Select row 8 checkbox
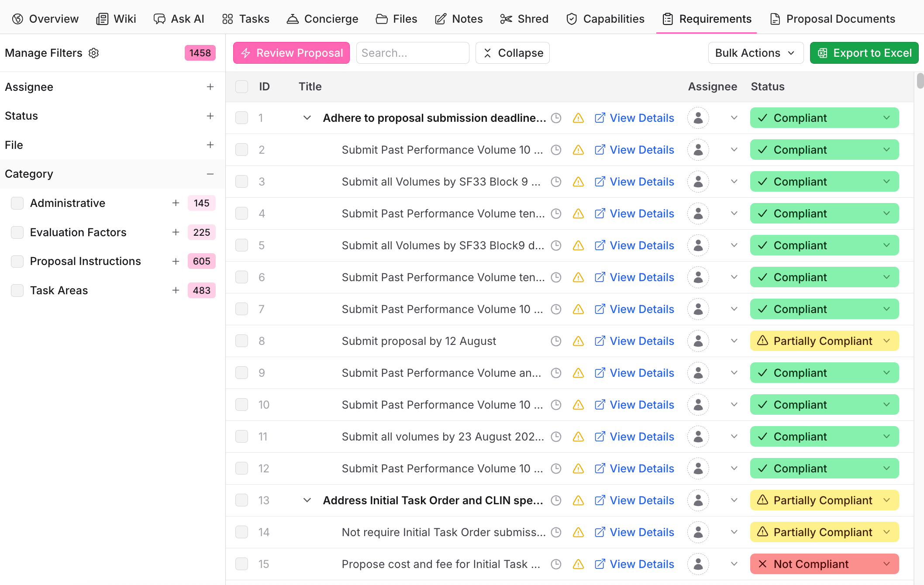This screenshot has height=585, width=924. [x=241, y=341]
